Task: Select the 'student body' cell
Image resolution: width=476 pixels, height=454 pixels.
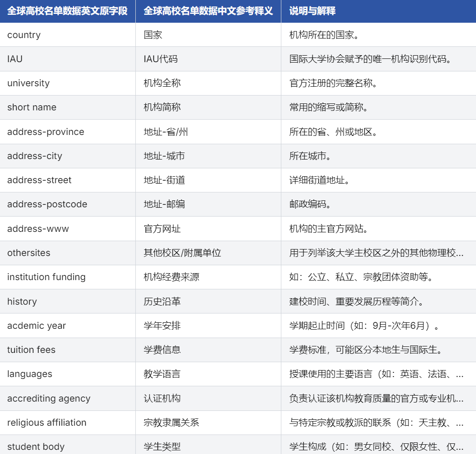Action: (68, 445)
